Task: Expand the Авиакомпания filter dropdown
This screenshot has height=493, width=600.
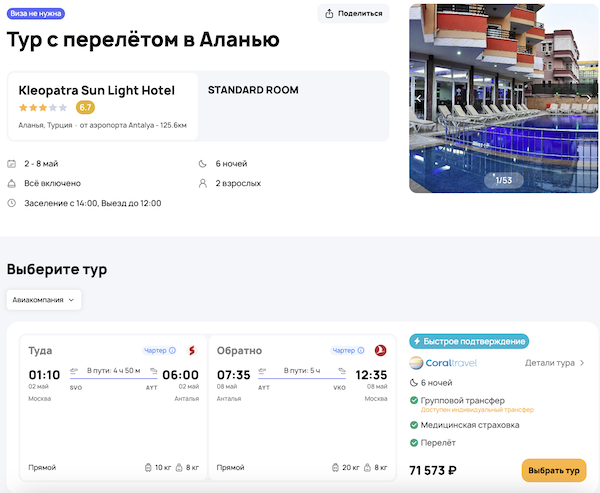Action: coord(44,299)
